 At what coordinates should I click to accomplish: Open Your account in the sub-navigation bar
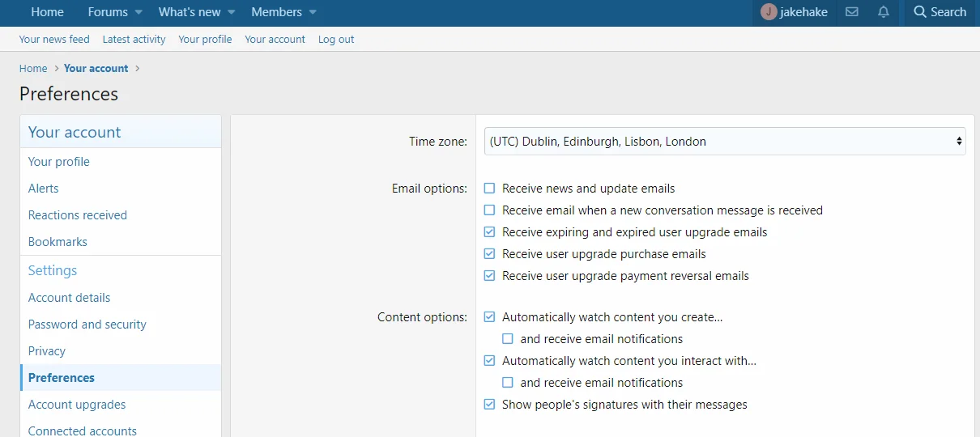[275, 39]
